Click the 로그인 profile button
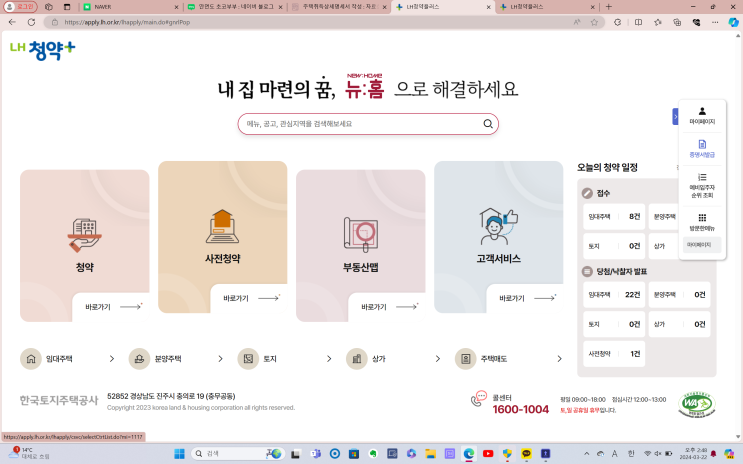Viewport: 743px width, 464px height. pyautogui.click(x=20, y=7)
